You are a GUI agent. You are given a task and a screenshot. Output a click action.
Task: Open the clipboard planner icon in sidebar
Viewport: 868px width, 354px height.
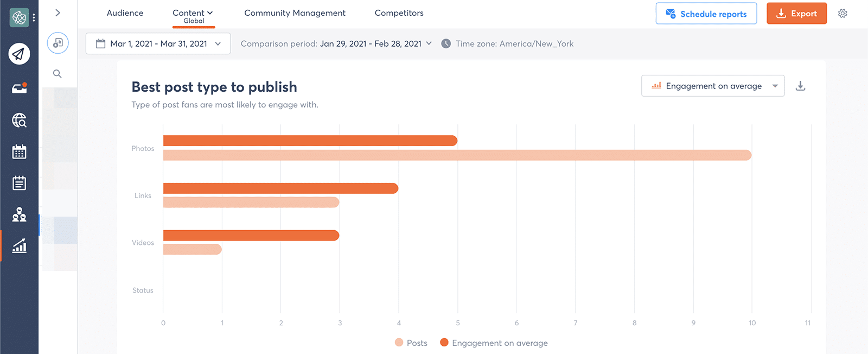coord(20,183)
